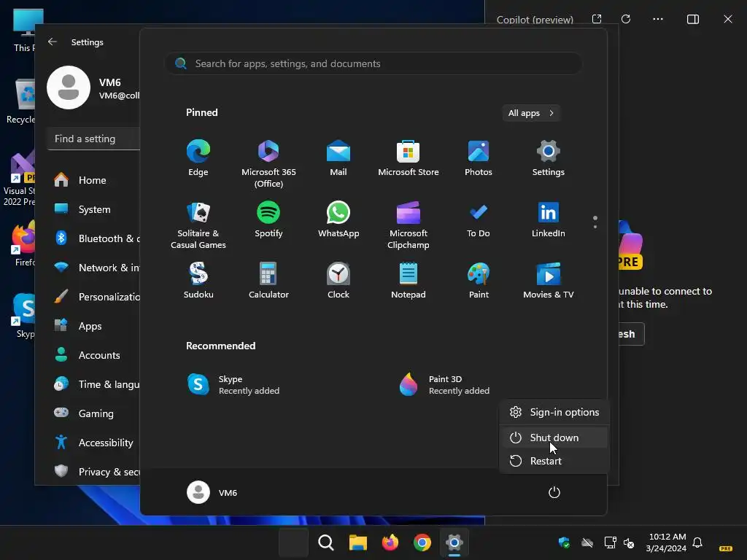Open clock and date flyout

click(x=667, y=542)
